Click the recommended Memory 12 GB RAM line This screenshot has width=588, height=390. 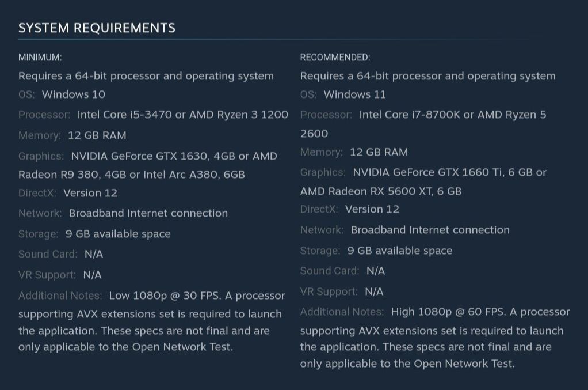[354, 152]
